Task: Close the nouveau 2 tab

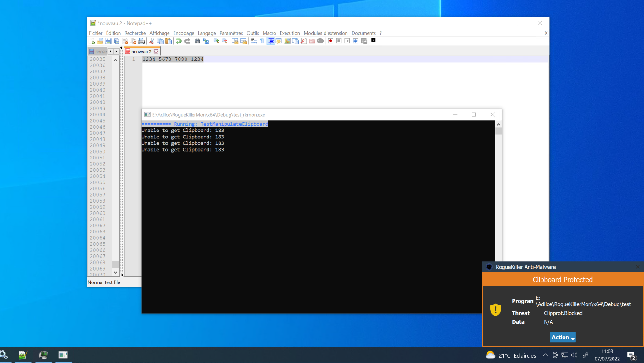Action: point(156,51)
